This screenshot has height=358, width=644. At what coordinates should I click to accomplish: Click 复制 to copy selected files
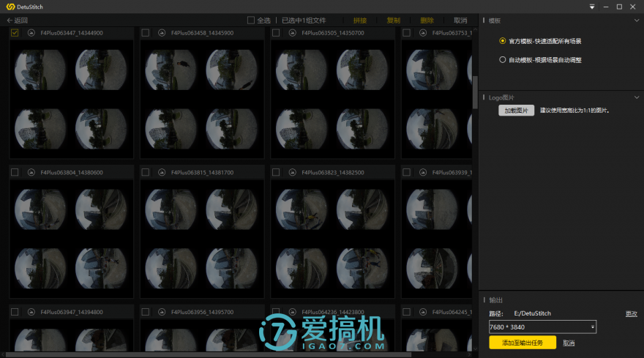[x=394, y=20]
